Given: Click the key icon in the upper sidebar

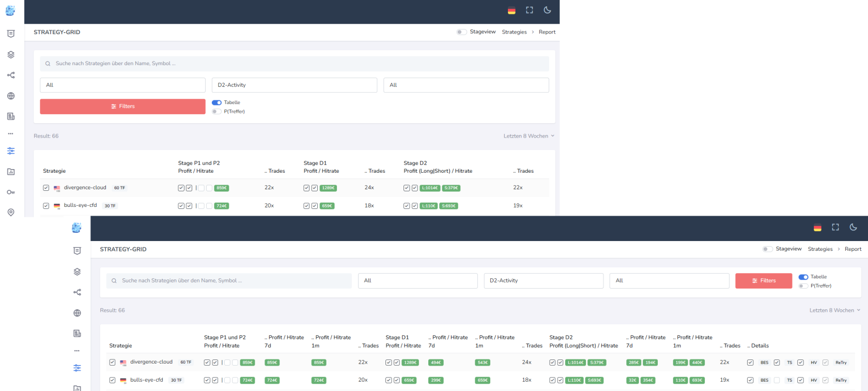Looking at the screenshot, I should click(11, 192).
